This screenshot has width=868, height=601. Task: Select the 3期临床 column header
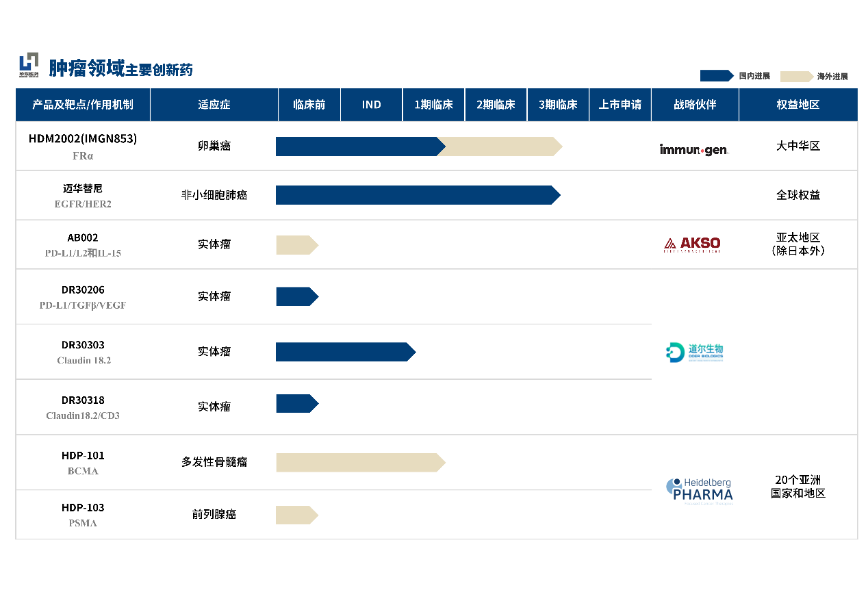click(x=557, y=105)
